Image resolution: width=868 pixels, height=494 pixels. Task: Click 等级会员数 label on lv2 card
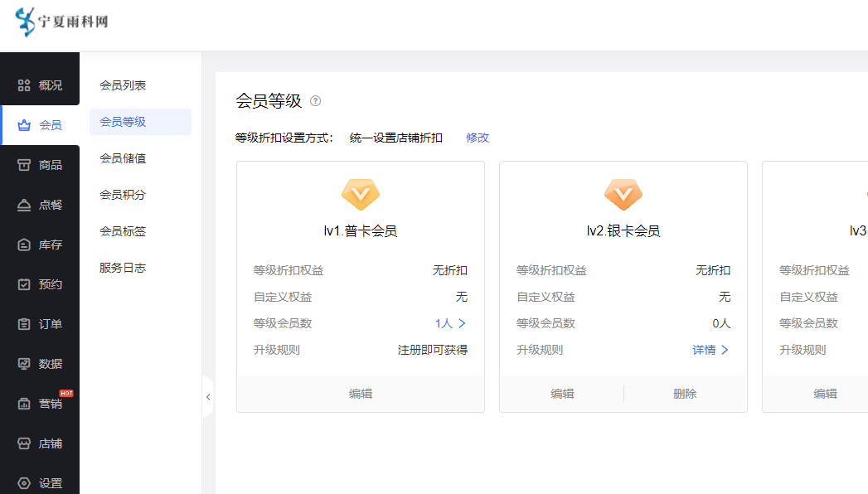coord(546,323)
